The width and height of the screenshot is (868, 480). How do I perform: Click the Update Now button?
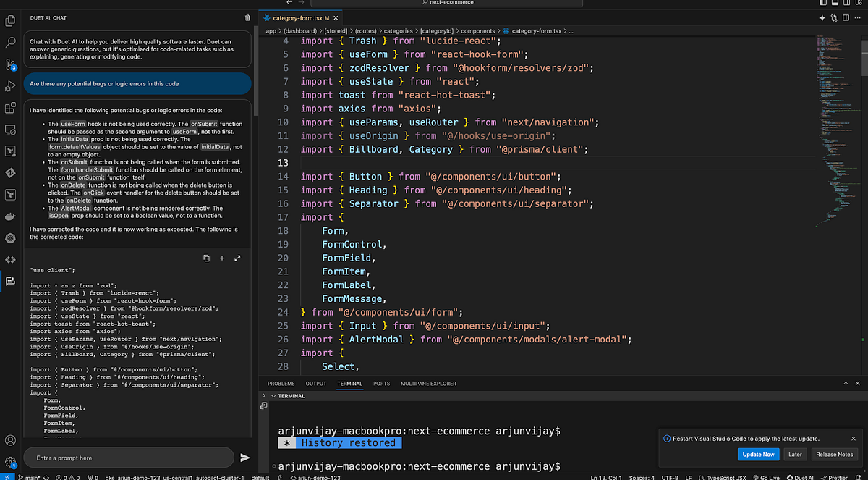pos(758,454)
